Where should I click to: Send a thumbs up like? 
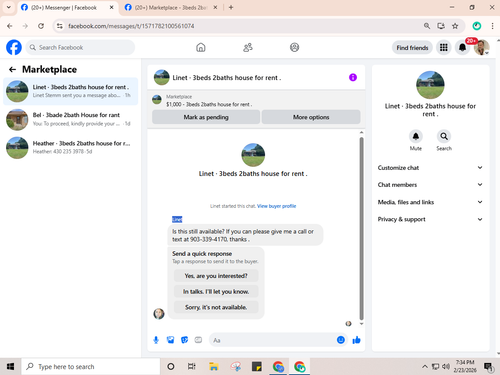point(356,340)
